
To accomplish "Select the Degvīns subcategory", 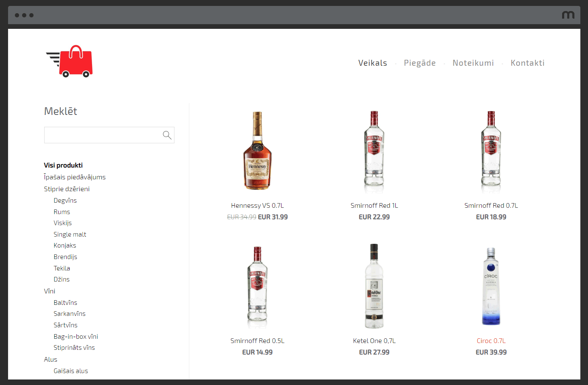I will tap(65, 201).
